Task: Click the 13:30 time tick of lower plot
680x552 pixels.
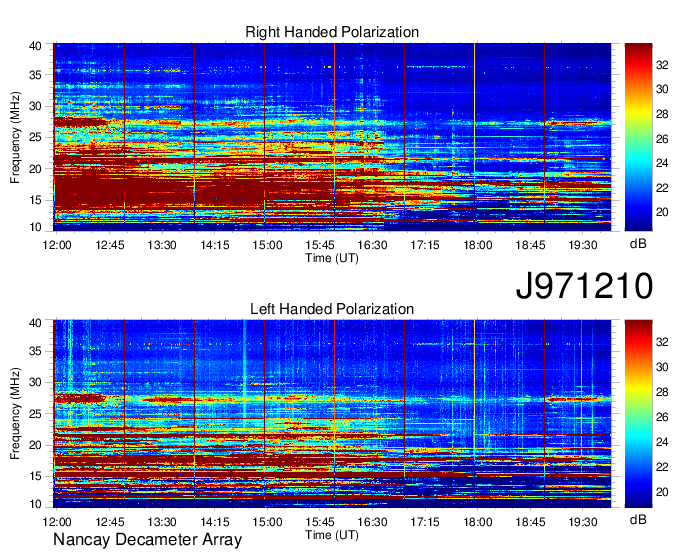Action: pos(162,522)
